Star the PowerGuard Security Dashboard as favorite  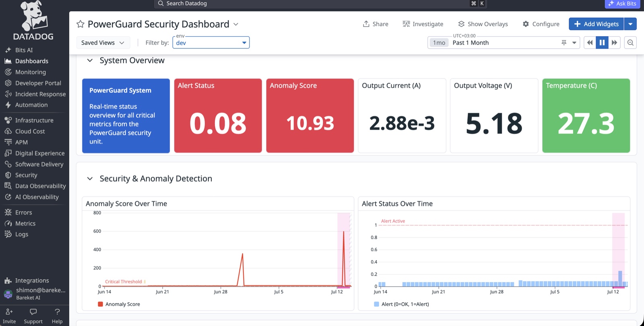(80, 24)
